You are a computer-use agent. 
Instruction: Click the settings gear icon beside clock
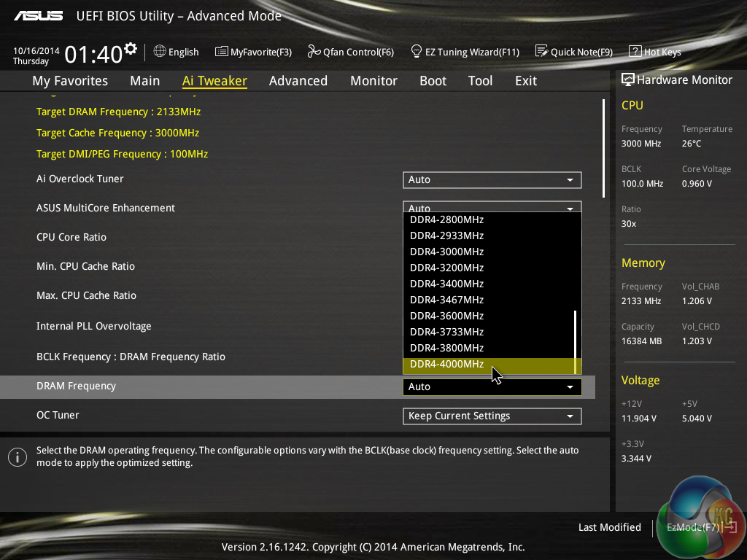131,49
